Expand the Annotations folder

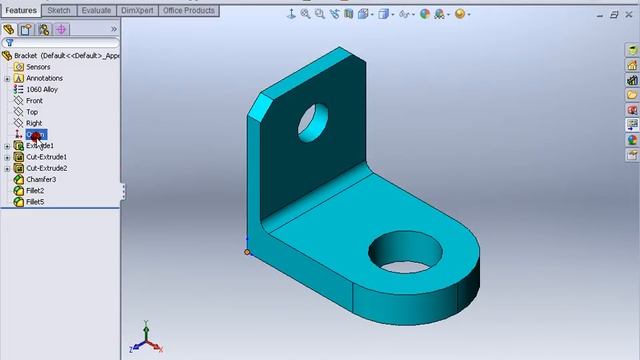pyautogui.click(x=7, y=78)
